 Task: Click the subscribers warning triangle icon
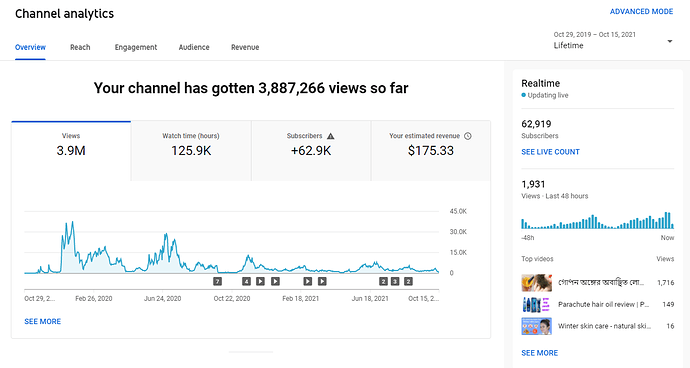tap(330, 136)
